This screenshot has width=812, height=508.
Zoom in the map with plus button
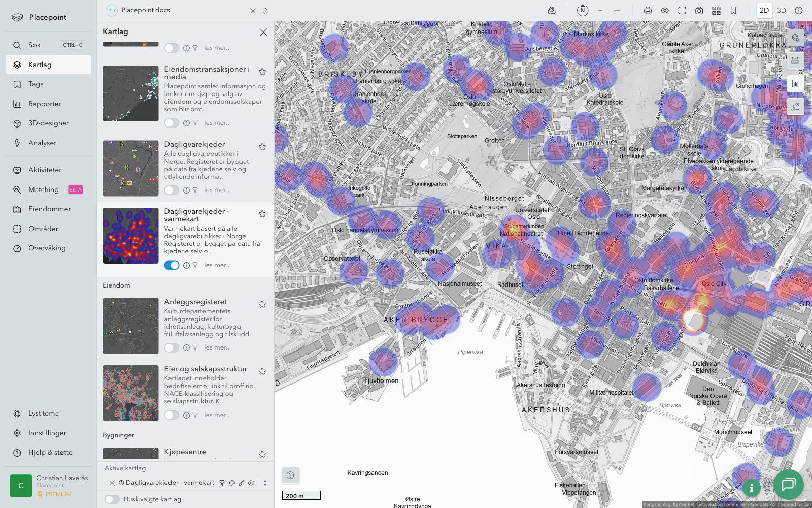point(600,10)
